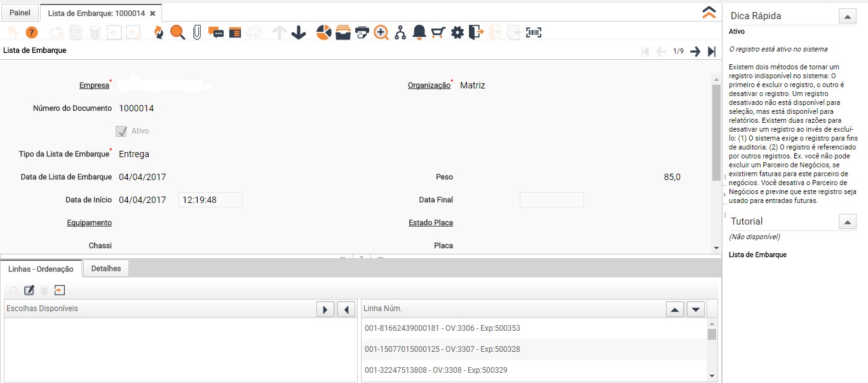Open Zoom Across magnifier with plus
Screen dimensions: 868x383
[381, 32]
